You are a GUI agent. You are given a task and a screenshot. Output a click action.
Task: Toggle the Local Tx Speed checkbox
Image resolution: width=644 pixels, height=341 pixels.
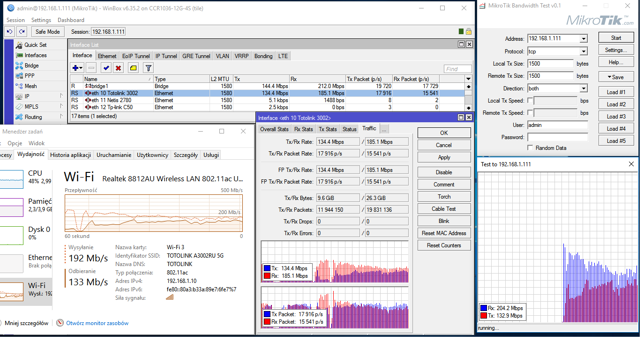[x=530, y=101]
